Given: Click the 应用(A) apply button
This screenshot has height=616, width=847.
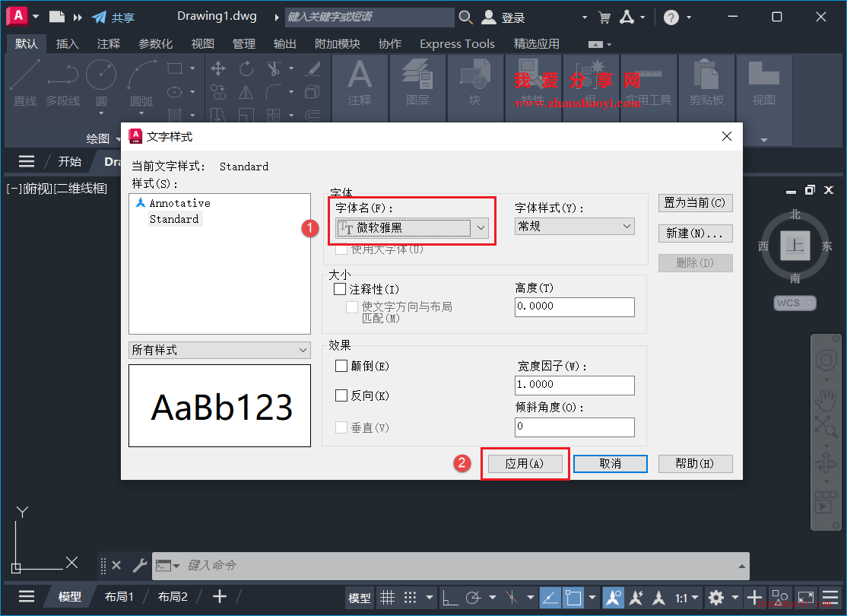Looking at the screenshot, I should pos(525,464).
